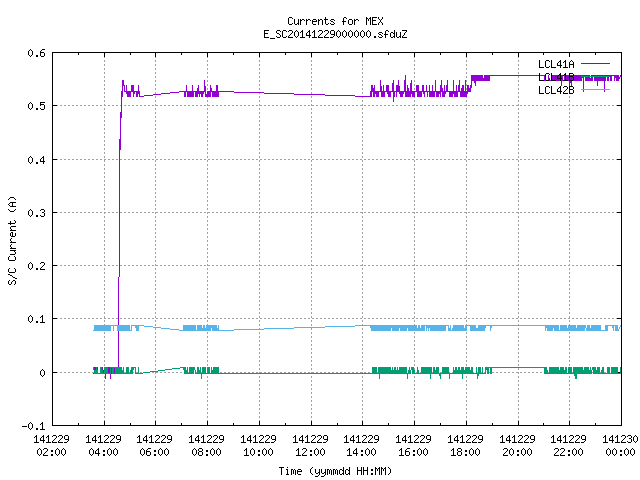Click the 16:00 x-axis time label
The height and width of the screenshot is (480, 640).
click(x=413, y=452)
